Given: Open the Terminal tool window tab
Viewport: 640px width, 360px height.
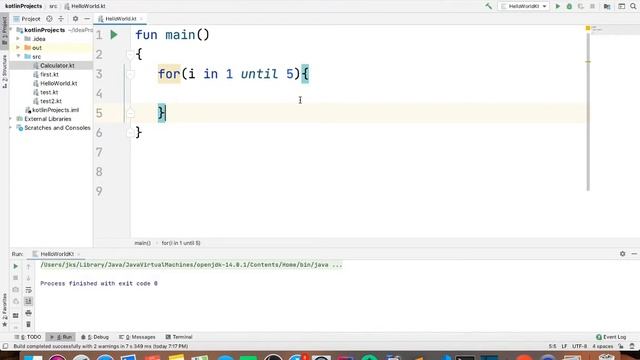Looking at the screenshot, I should pos(179,337).
